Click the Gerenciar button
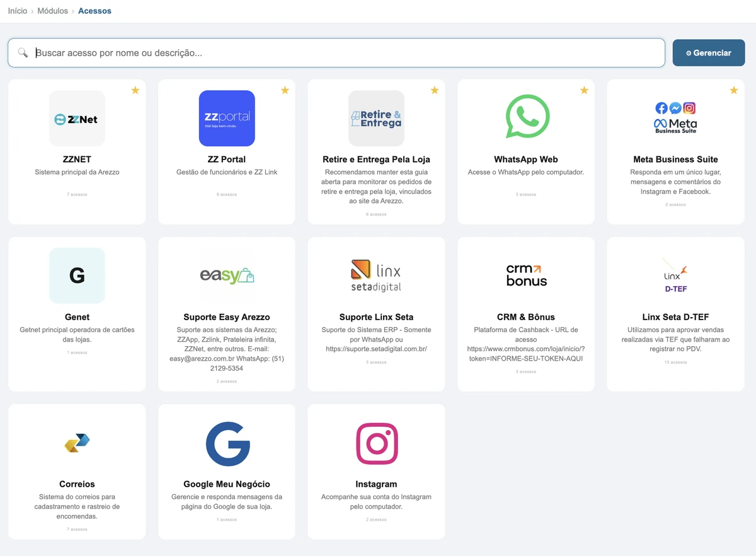 pyautogui.click(x=709, y=53)
